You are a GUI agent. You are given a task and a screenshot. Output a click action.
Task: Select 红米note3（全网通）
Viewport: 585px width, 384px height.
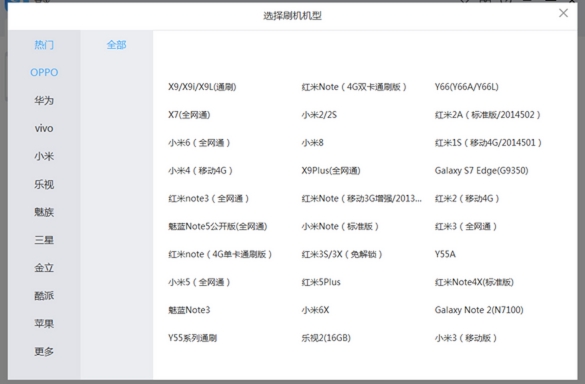209,199
